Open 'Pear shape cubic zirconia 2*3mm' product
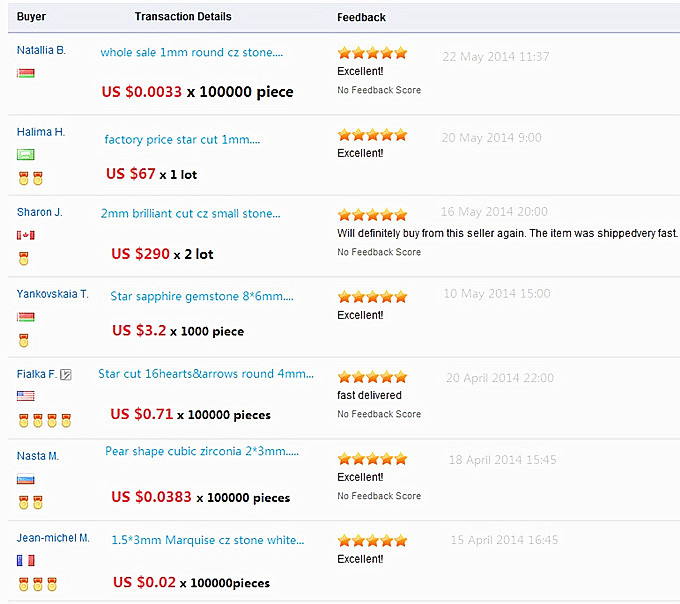The width and height of the screenshot is (680, 604). pyautogui.click(x=202, y=451)
